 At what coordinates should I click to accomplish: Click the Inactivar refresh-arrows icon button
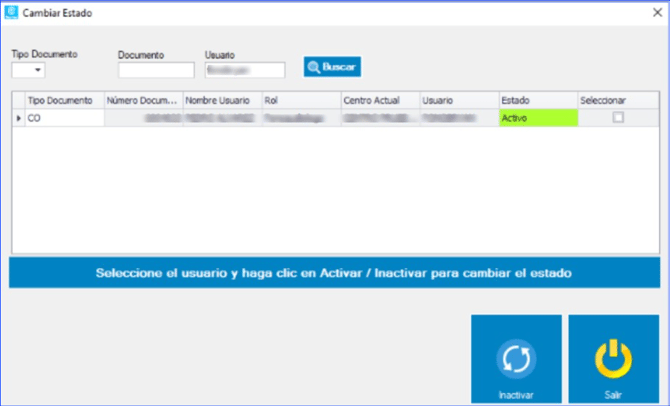[516, 360]
